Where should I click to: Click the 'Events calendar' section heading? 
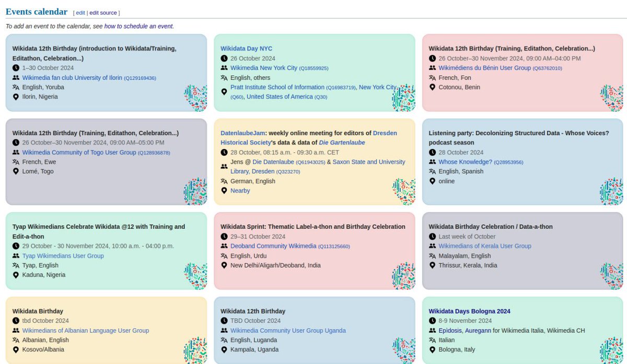(37, 11)
